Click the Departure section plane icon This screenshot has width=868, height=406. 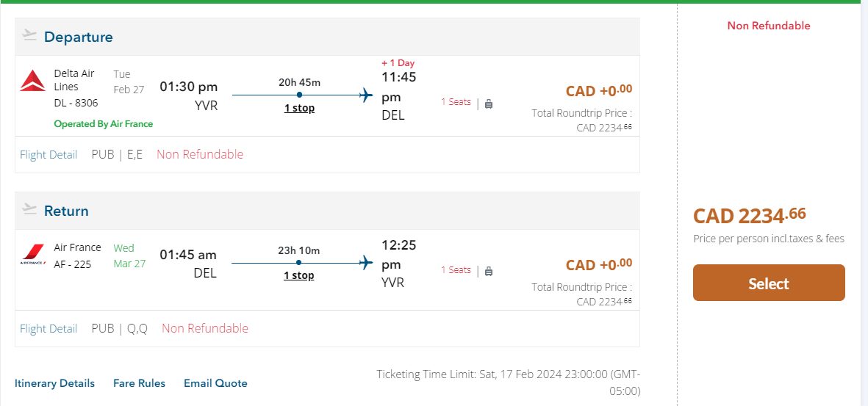coord(29,35)
